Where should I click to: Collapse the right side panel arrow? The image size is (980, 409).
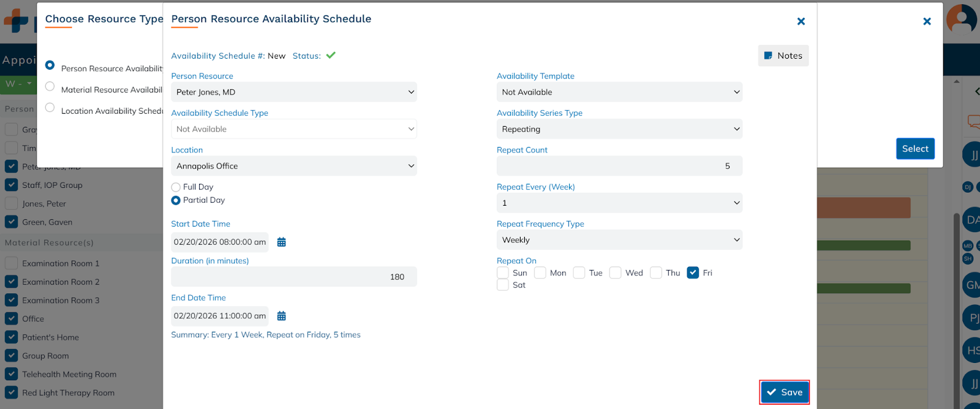(976, 91)
